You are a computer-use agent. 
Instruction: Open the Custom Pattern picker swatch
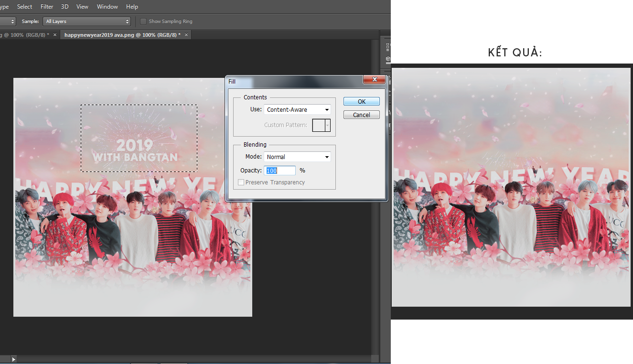tap(321, 125)
